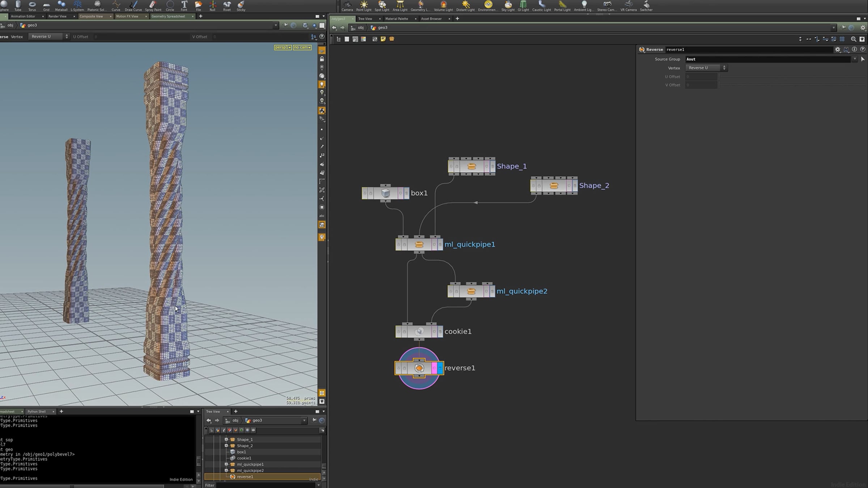868x488 pixels.
Task: Click the box1 node icon
Action: pyautogui.click(x=386, y=193)
